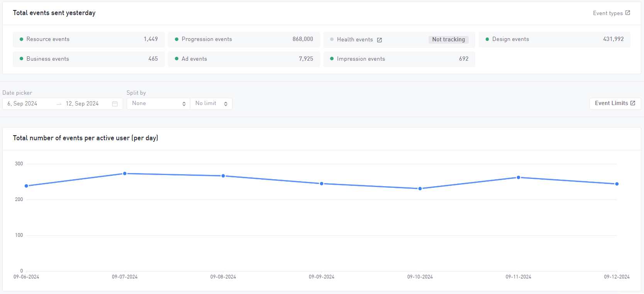Select the Ad events card
Image resolution: width=644 pixels, height=294 pixels.
(244, 59)
